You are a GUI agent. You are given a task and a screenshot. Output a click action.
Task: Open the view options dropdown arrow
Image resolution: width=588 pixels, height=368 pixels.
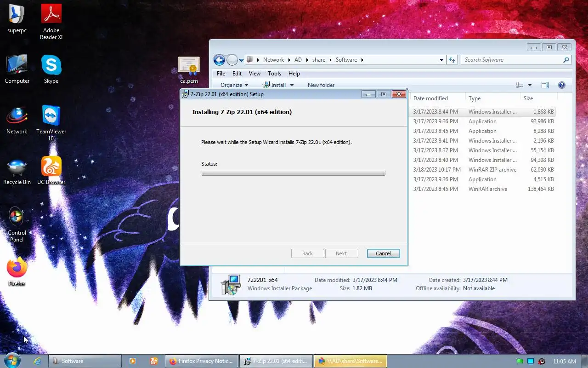click(x=530, y=85)
